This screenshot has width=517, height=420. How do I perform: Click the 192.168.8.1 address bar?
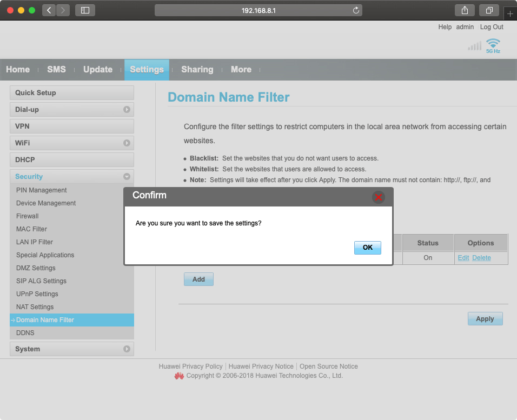pyautogui.click(x=258, y=10)
